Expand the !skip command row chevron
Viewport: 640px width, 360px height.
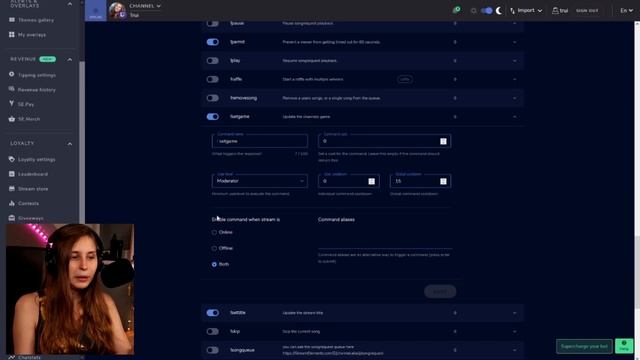(x=514, y=331)
